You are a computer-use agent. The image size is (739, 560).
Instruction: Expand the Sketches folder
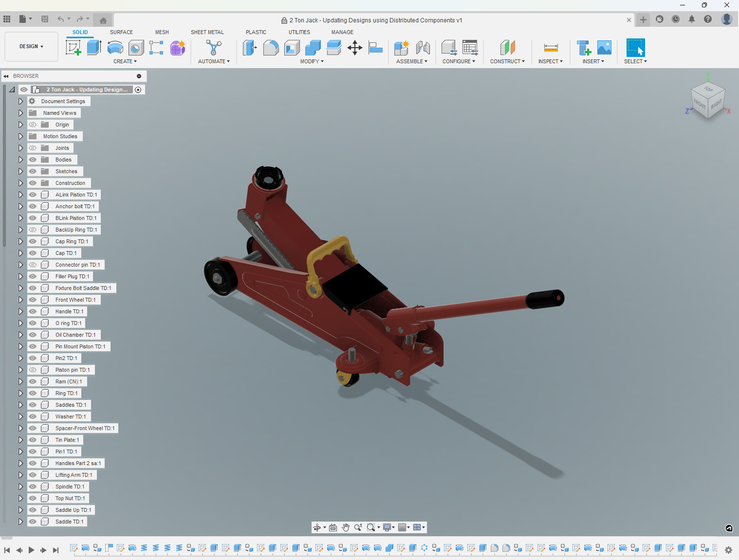coord(20,171)
